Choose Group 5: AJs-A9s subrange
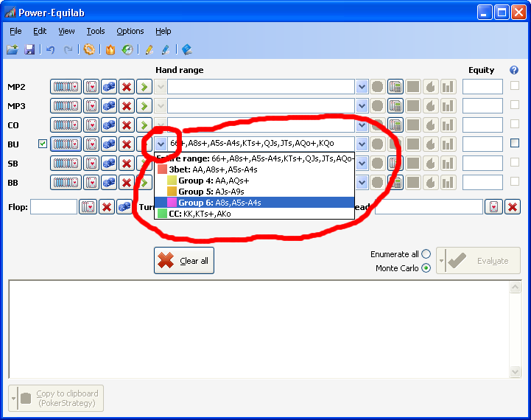 pos(254,192)
